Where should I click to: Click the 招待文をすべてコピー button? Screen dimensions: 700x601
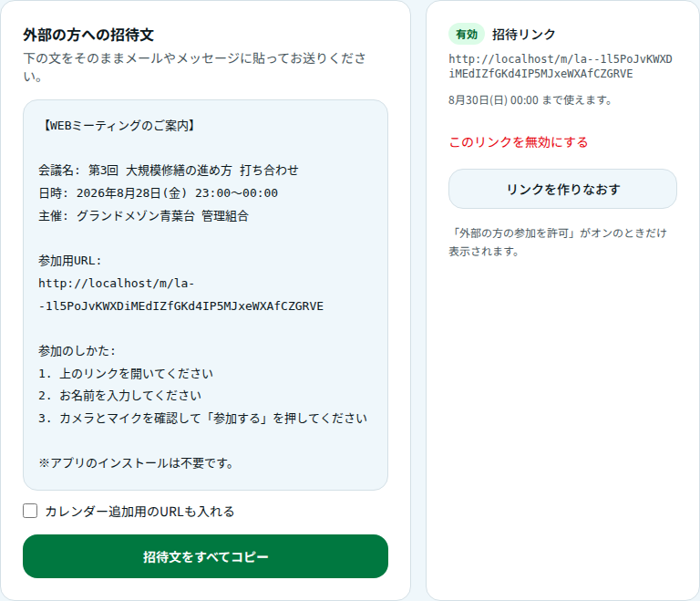click(205, 556)
